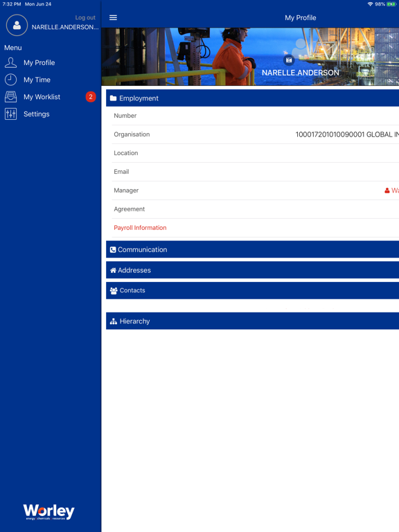399x532 pixels.
Task: Tap the My Profile page title
Action: click(x=300, y=17)
